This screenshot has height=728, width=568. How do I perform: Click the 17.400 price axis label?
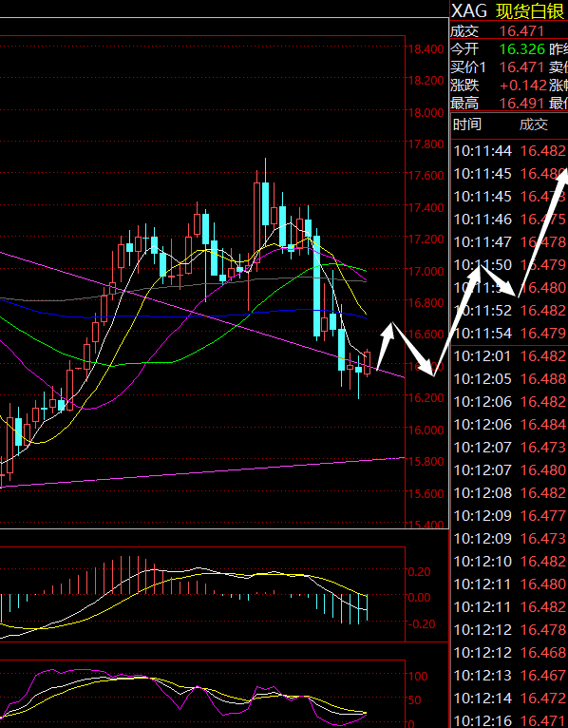(x=426, y=207)
